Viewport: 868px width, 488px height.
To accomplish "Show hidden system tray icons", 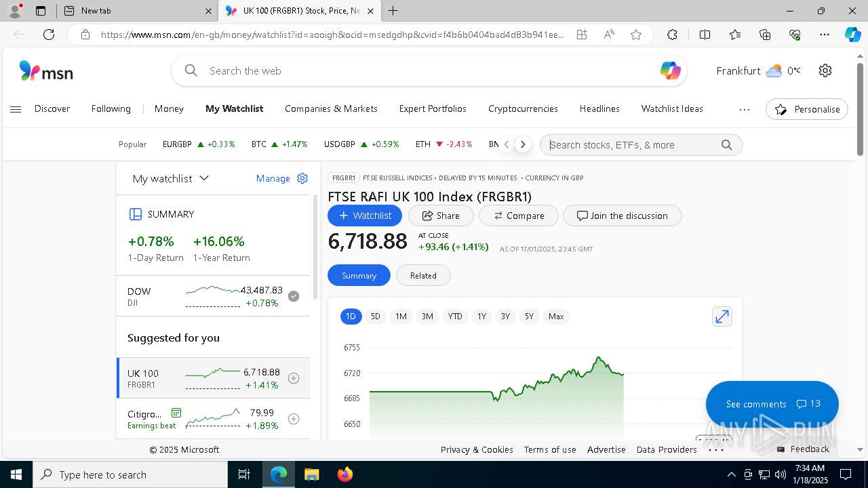I will 731,474.
